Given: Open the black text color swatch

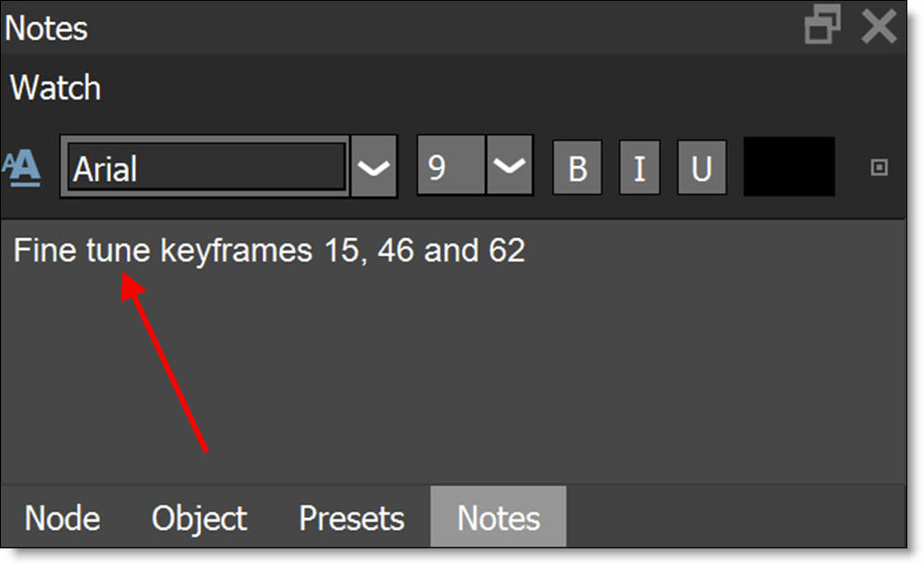Looking at the screenshot, I should coord(789,166).
